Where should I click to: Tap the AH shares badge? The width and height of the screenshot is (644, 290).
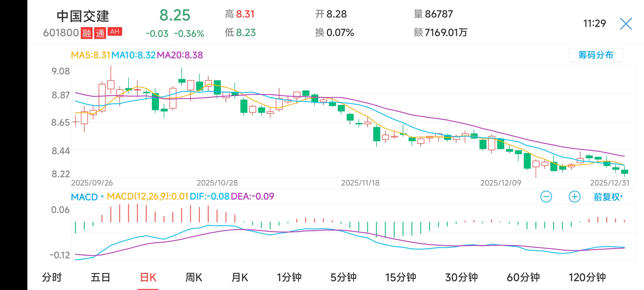(115, 32)
